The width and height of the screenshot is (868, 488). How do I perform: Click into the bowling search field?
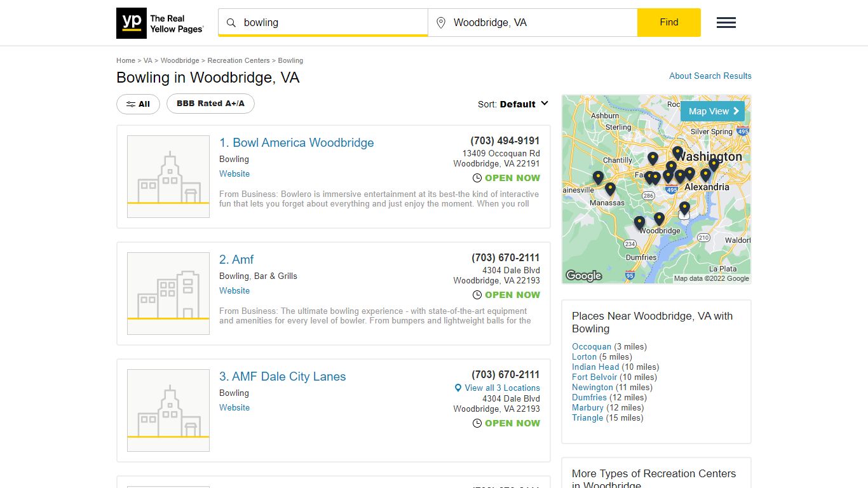point(323,23)
